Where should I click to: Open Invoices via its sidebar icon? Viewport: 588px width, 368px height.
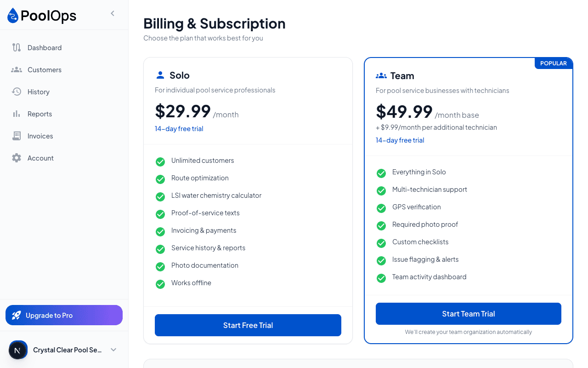pos(16,136)
